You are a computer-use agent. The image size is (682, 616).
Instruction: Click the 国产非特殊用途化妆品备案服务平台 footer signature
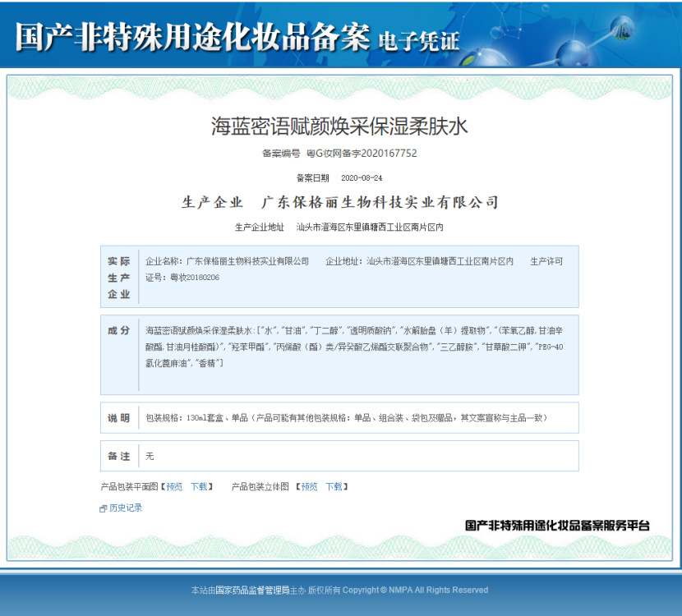(557, 526)
